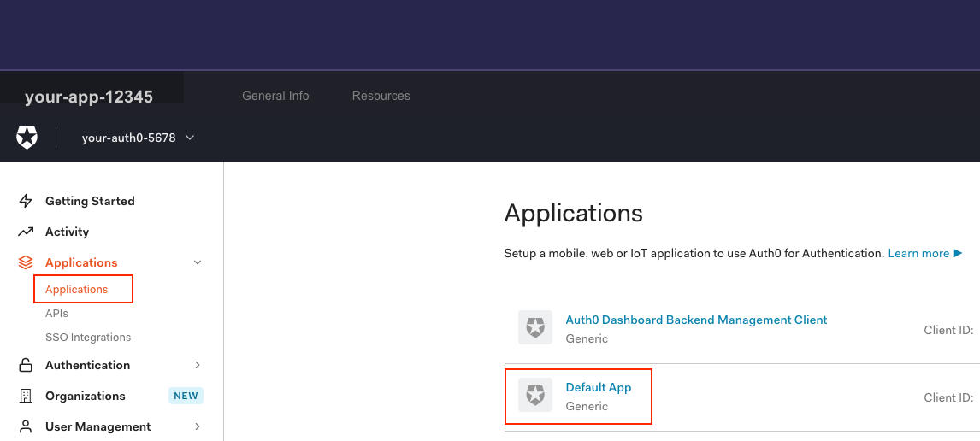Click the Getting Started lightning bolt icon
The image size is (980, 441).
point(26,201)
